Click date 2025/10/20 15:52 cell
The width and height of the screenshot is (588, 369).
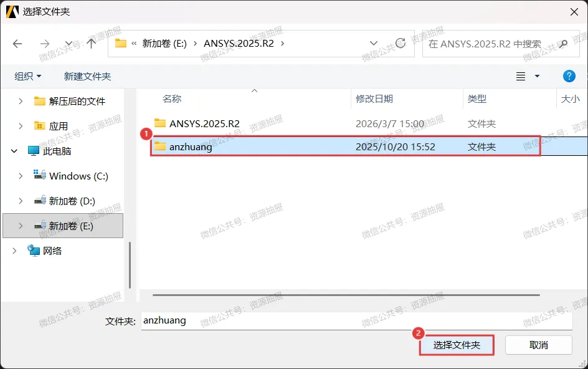pyautogui.click(x=396, y=146)
